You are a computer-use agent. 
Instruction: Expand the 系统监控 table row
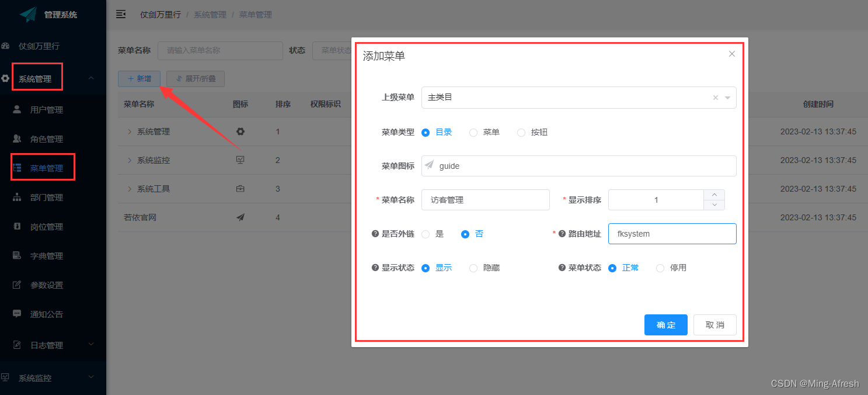(130, 160)
